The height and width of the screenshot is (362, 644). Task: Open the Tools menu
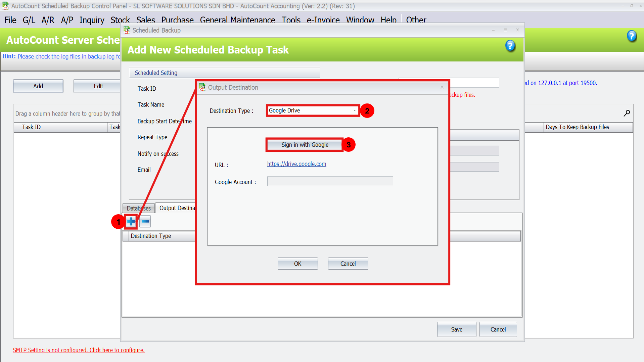coord(291,20)
